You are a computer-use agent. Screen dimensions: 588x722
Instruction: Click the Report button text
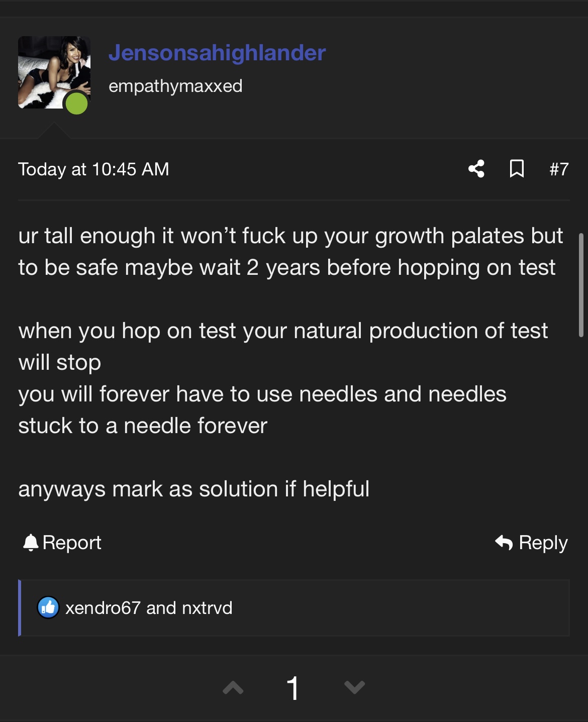pos(72,543)
